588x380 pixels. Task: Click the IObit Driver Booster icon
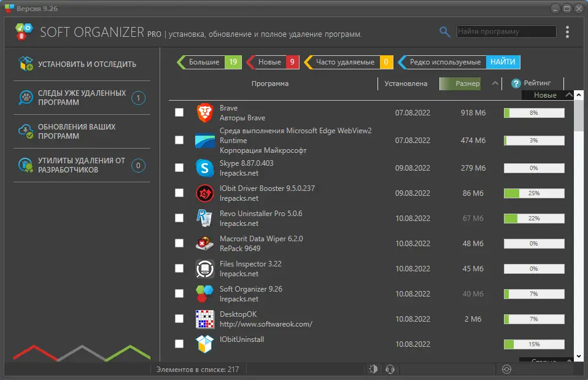tap(204, 193)
